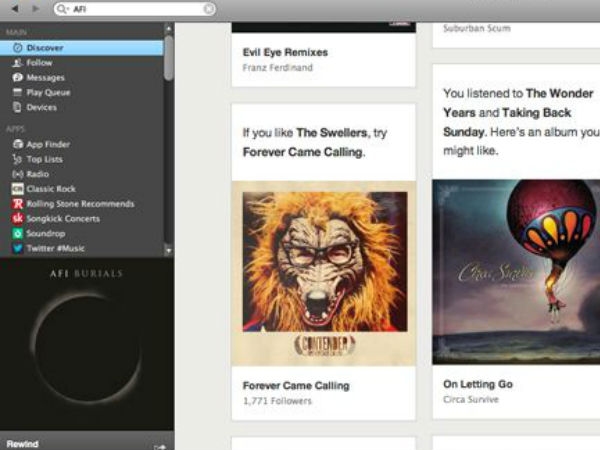Click Taking Back Sunday artist link
Screen dimensions: 600x450
pyautogui.click(x=507, y=122)
